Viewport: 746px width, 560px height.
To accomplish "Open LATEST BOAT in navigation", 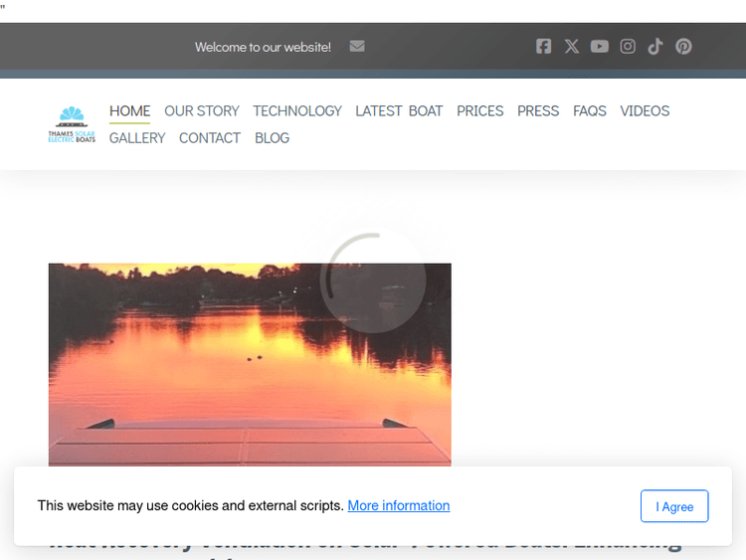I will pos(399,111).
